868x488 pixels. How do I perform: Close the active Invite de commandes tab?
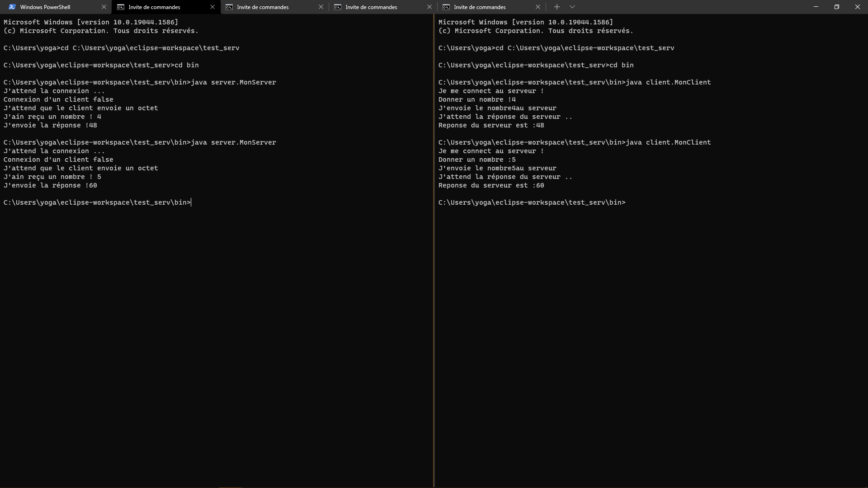click(212, 7)
